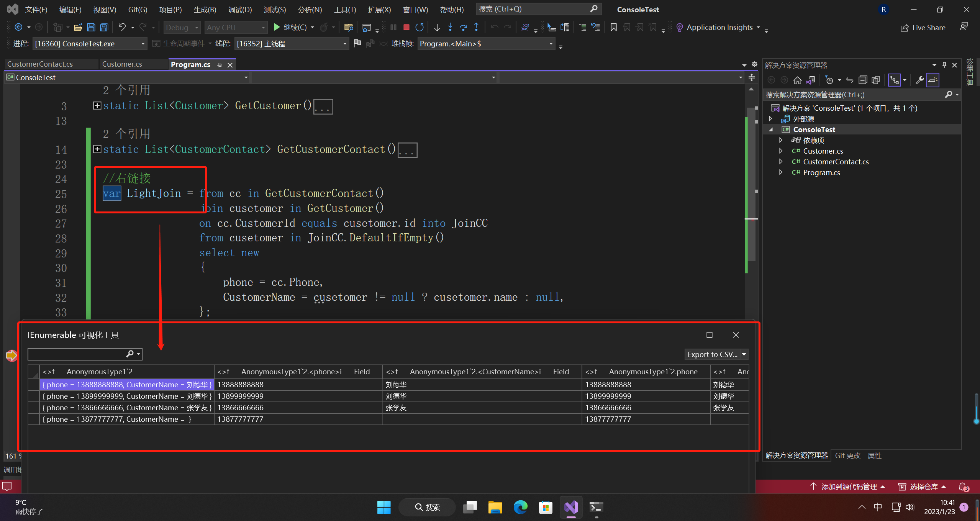Image resolution: width=980 pixels, height=521 pixels.
Task: Click the Restart debugging icon
Action: [420, 27]
